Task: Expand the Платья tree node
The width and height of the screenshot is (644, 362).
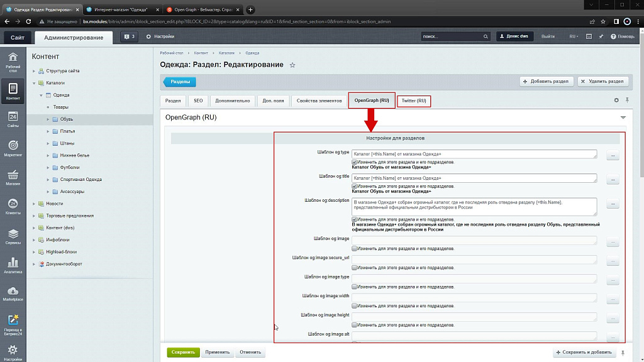Action: click(47, 131)
